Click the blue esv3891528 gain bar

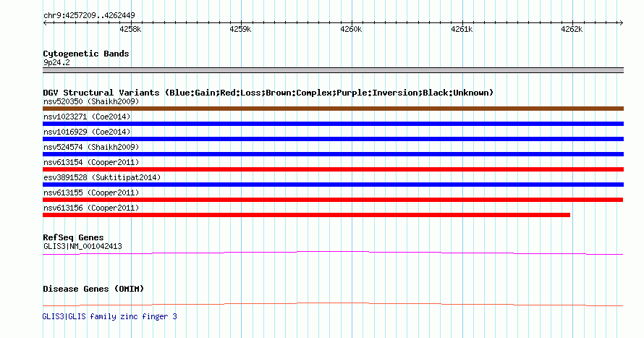pos(333,185)
